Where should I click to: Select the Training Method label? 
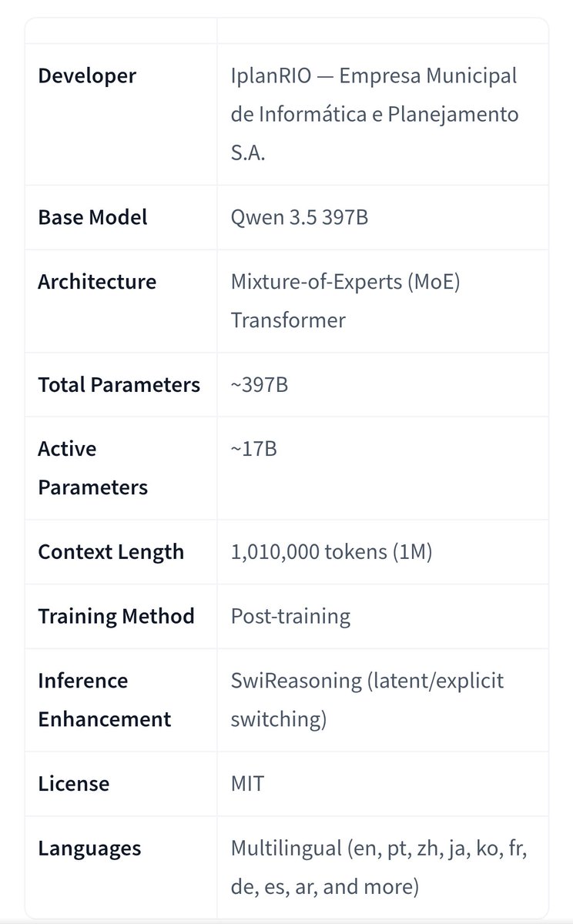(116, 616)
